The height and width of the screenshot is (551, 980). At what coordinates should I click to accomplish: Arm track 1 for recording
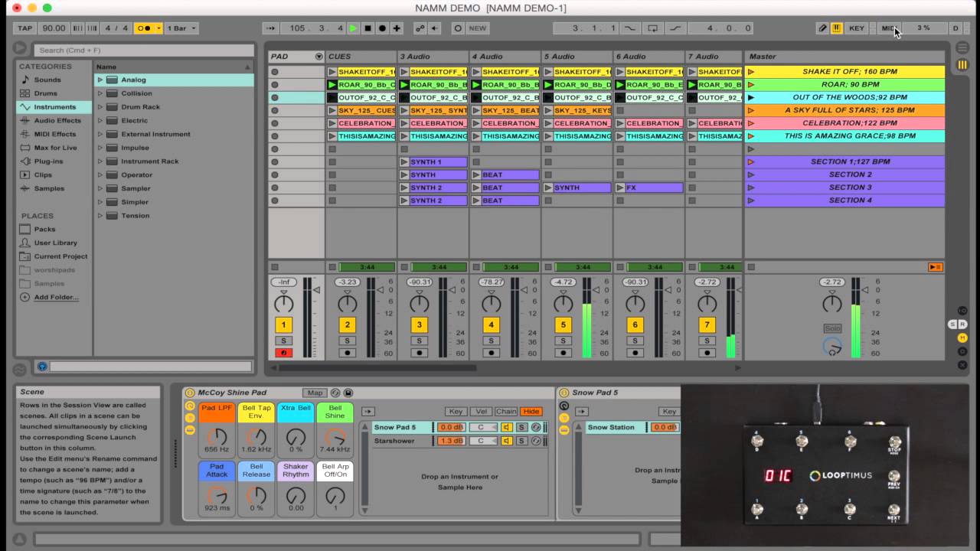283,353
